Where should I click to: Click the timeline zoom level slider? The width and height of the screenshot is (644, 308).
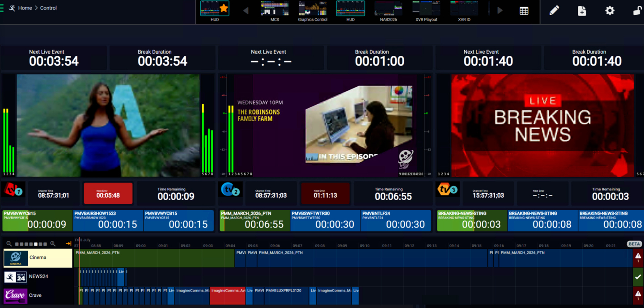(x=31, y=244)
